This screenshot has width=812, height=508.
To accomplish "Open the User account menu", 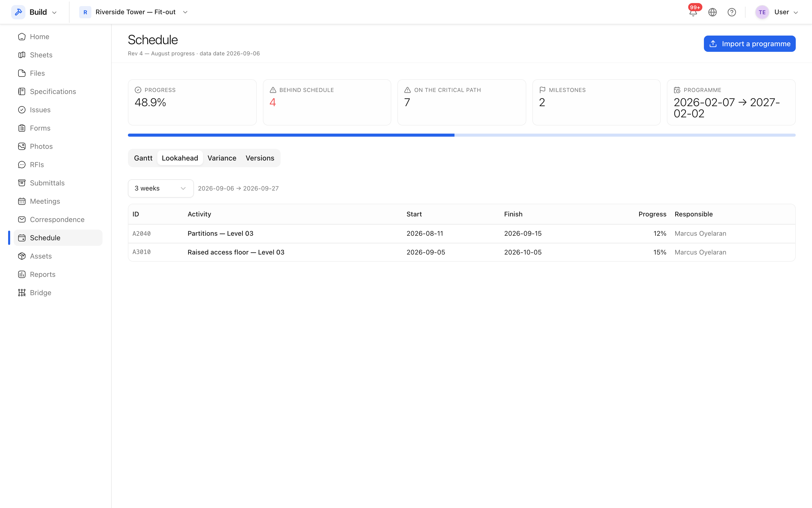I will pyautogui.click(x=777, y=12).
